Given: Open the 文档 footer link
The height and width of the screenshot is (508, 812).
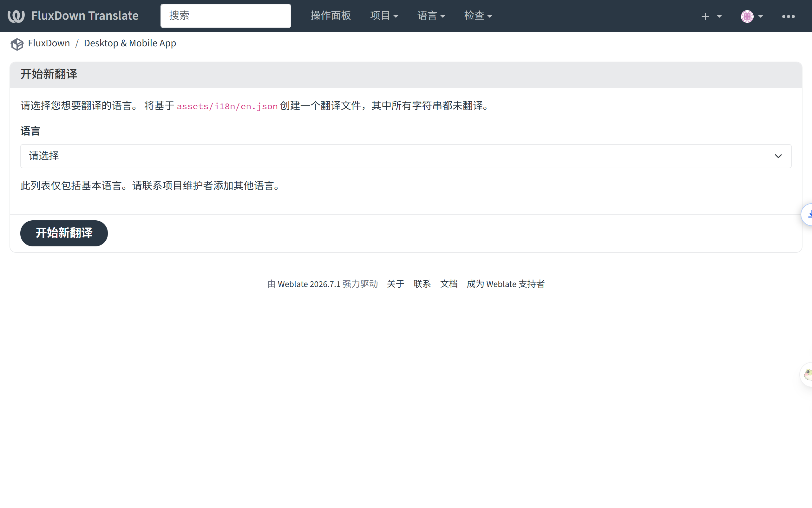Looking at the screenshot, I should 449,284.
